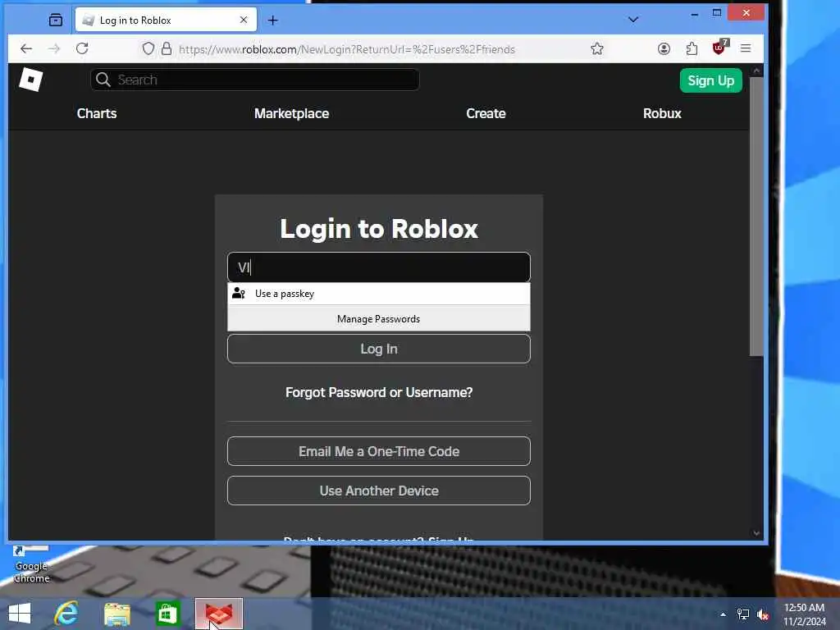Open the Marketplace page
Viewport: 840px width, 630px height.
pos(291,113)
